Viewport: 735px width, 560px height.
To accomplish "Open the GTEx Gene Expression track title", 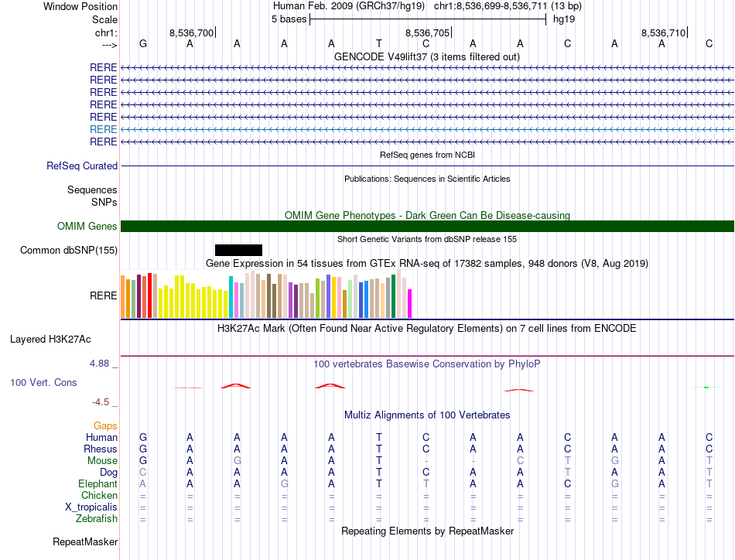I will coord(427,263).
